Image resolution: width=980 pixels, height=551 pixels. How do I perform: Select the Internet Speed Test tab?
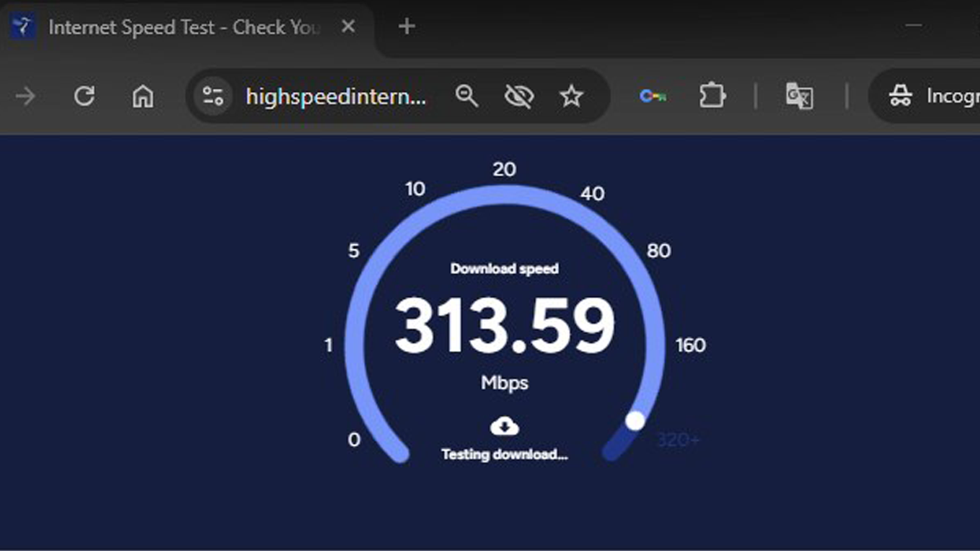184,28
